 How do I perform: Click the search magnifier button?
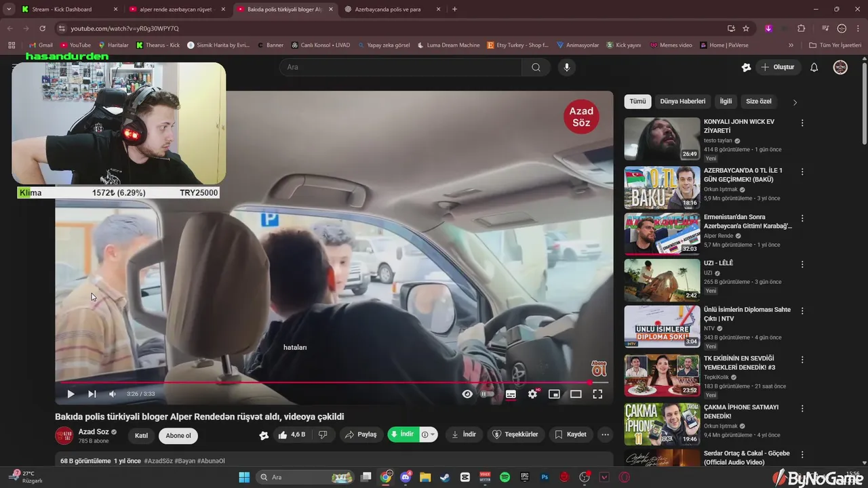(536, 67)
